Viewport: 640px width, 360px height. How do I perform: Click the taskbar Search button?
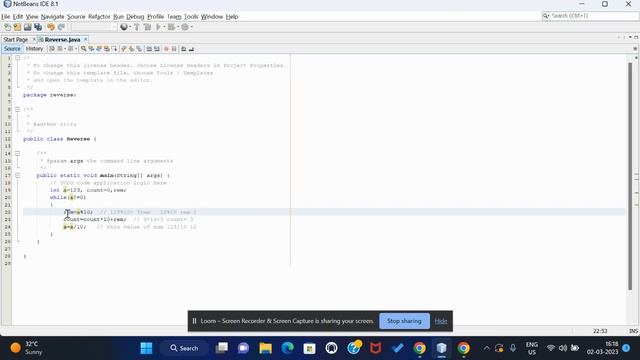tap(184, 348)
